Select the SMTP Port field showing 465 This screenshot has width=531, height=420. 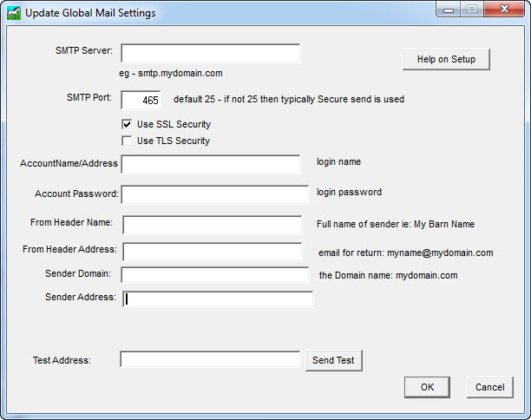[141, 100]
